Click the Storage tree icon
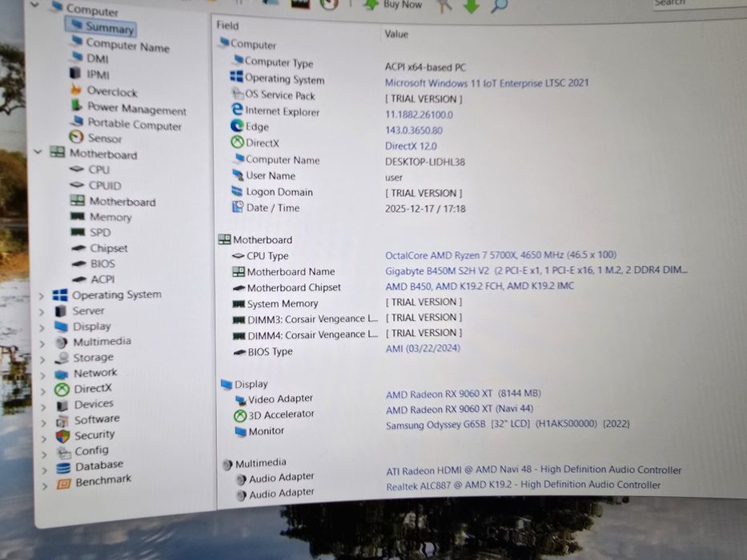This screenshot has width=747, height=560. [62, 358]
